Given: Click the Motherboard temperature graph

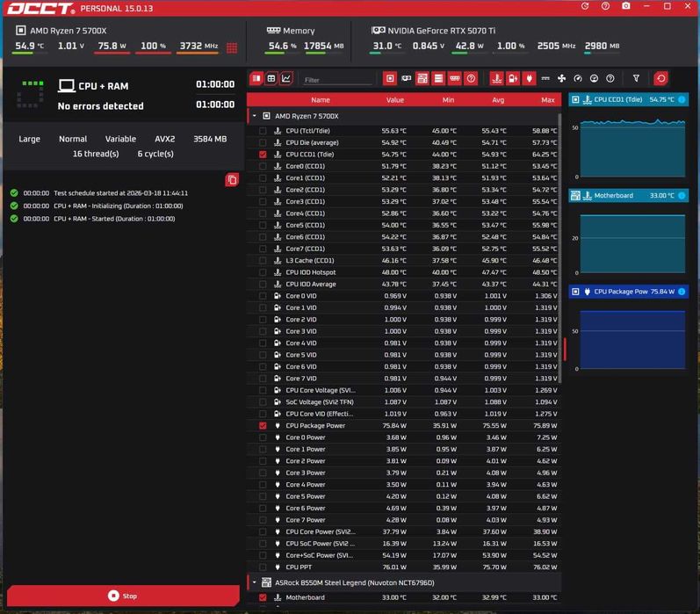Looking at the screenshot, I should 632,243.
